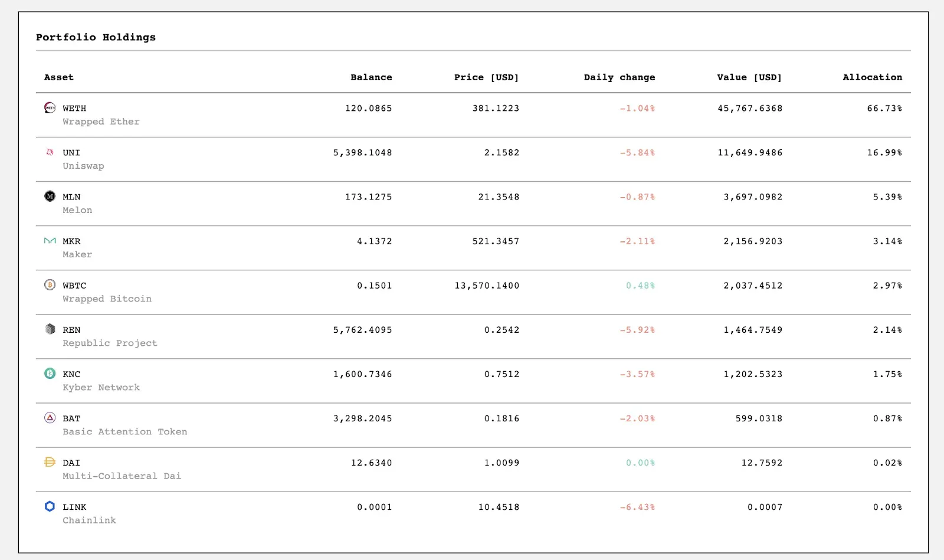
Task: Select the LINK asset symbol
Action: [74, 507]
